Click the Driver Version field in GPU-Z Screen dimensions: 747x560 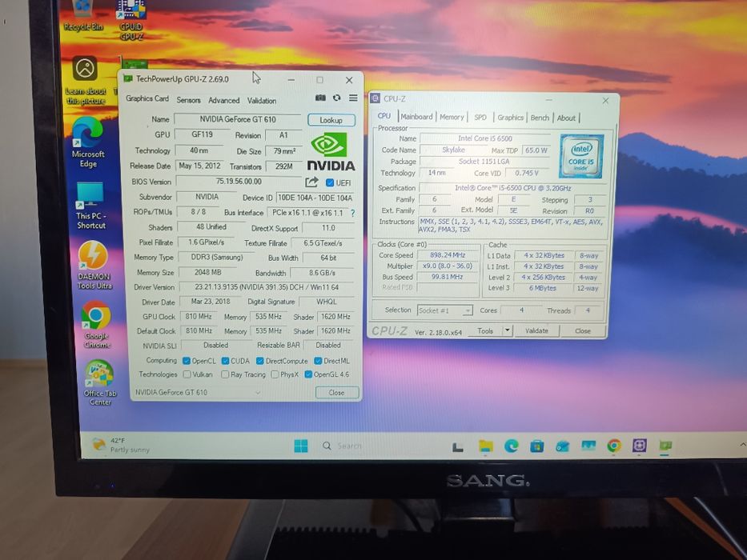coord(267,287)
